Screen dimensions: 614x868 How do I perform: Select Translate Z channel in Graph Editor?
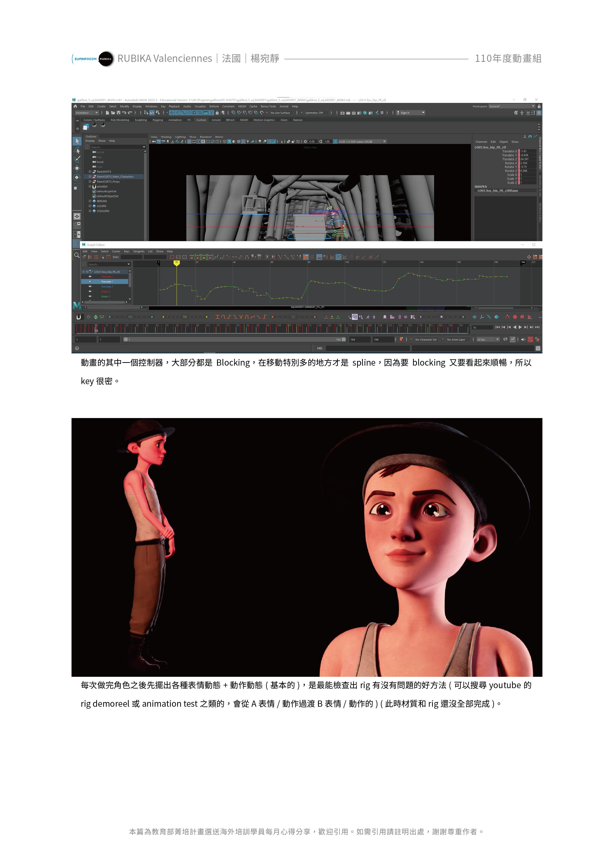[107, 286]
